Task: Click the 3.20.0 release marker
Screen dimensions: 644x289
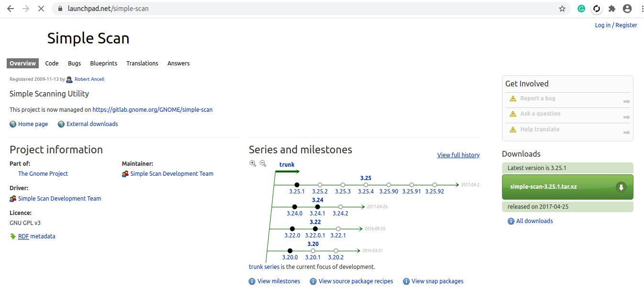Action: pyautogui.click(x=290, y=251)
